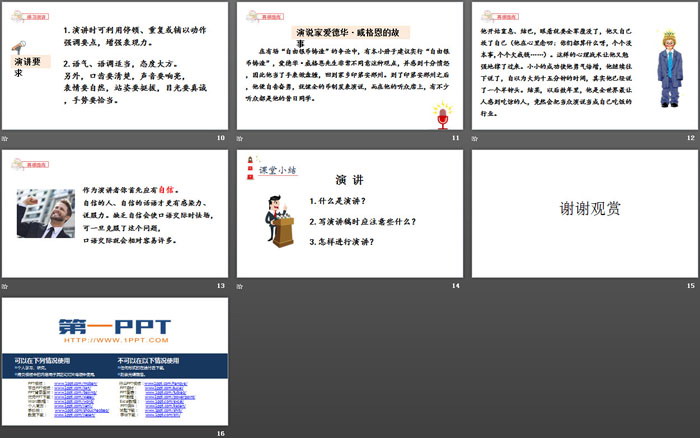Viewport: 700px width, 438px height.
Task: Click slide number label 14
Action: 456,286
